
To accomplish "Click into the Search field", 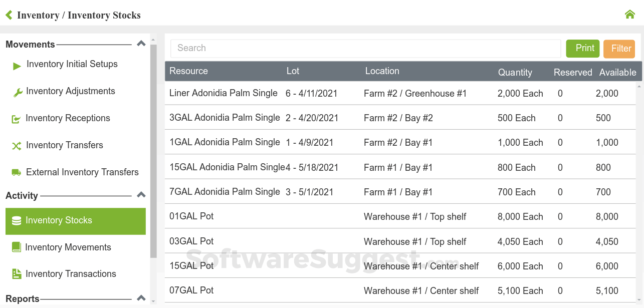I will pyautogui.click(x=365, y=48).
